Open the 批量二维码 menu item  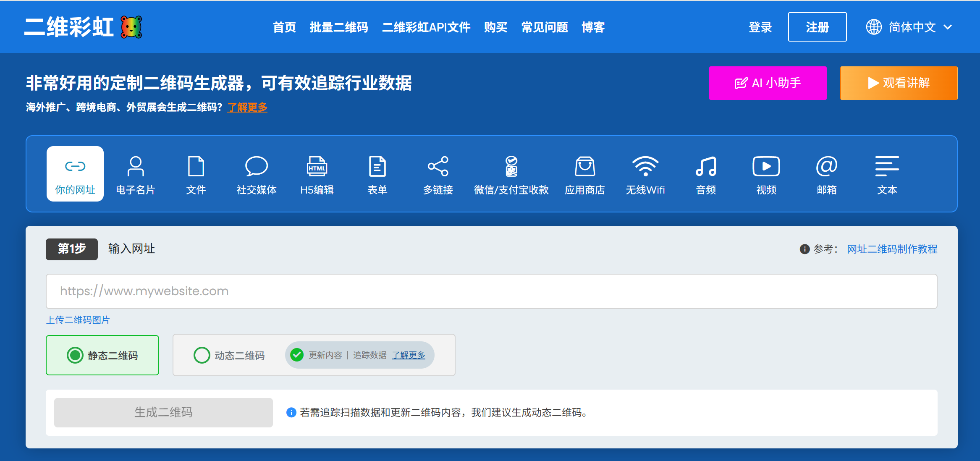coord(338,27)
